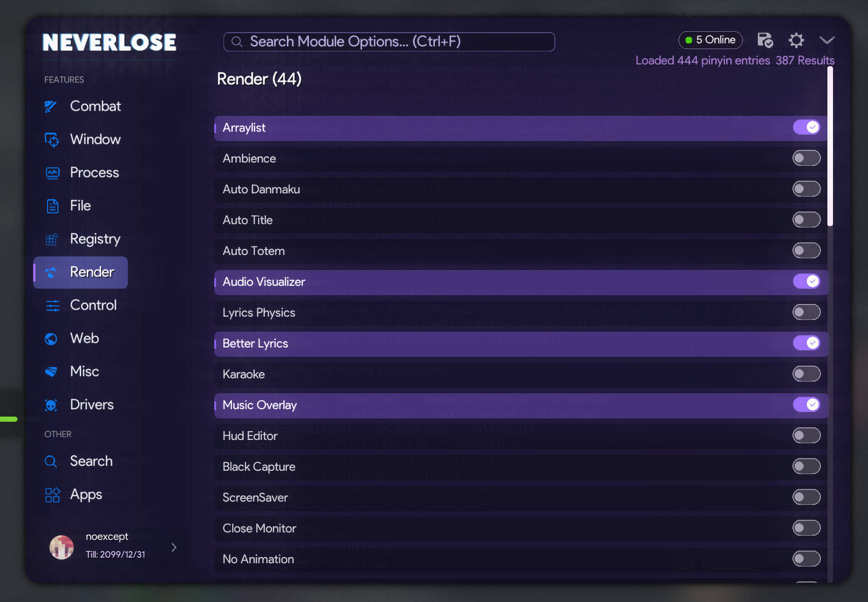Select the Drivers skull icon
868x602 pixels.
[x=51, y=405]
